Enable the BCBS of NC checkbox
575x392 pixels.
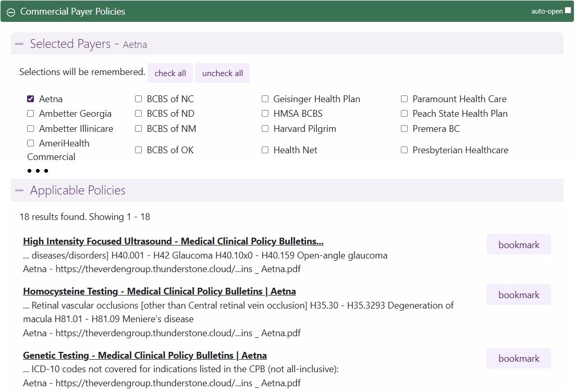pyautogui.click(x=138, y=99)
